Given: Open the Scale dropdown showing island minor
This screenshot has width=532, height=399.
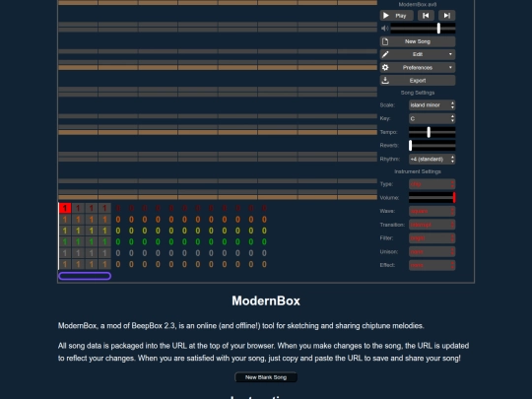Looking at the screenshot, I should [x=432, y=105].
